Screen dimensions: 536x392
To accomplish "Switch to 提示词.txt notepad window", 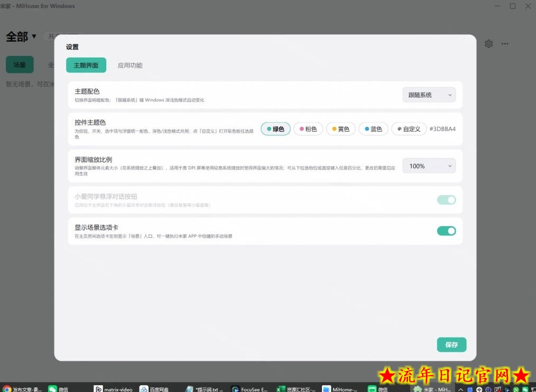I will click(x=205, y=389).
